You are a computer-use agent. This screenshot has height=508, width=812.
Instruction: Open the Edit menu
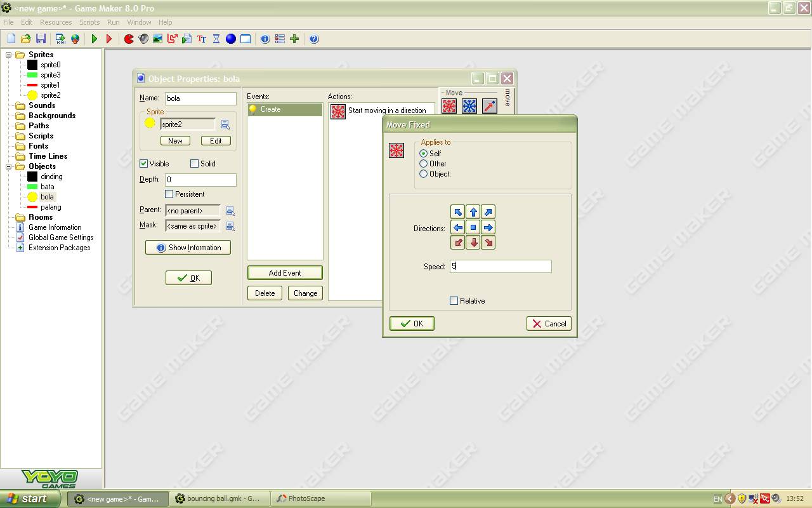tap(27, 22)
